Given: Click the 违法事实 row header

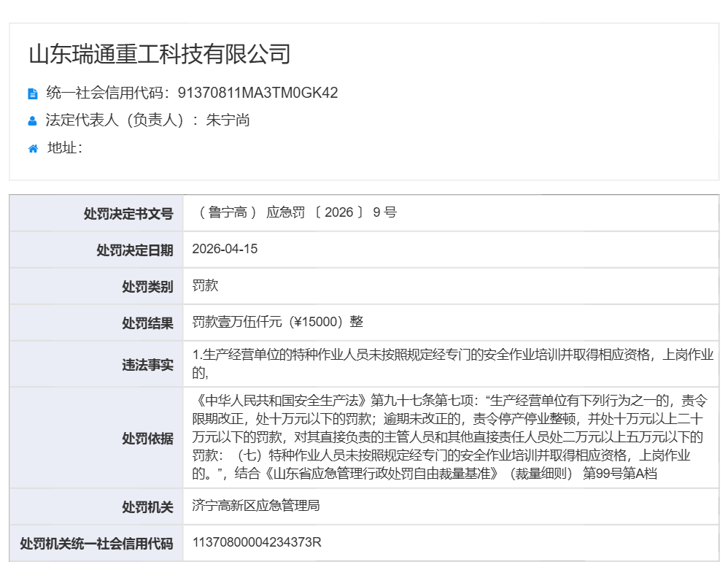Looking at the screenshot, I should pos(147,365).
